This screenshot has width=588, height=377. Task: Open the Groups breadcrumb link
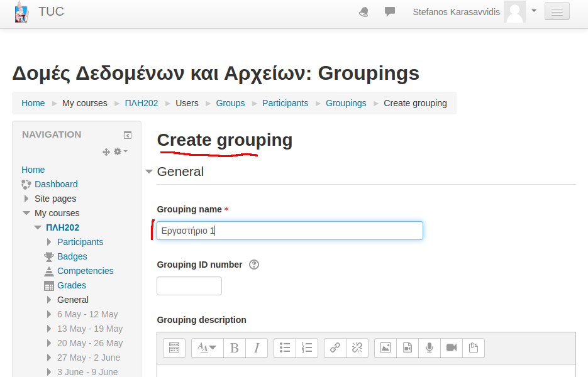coord(230,103)
